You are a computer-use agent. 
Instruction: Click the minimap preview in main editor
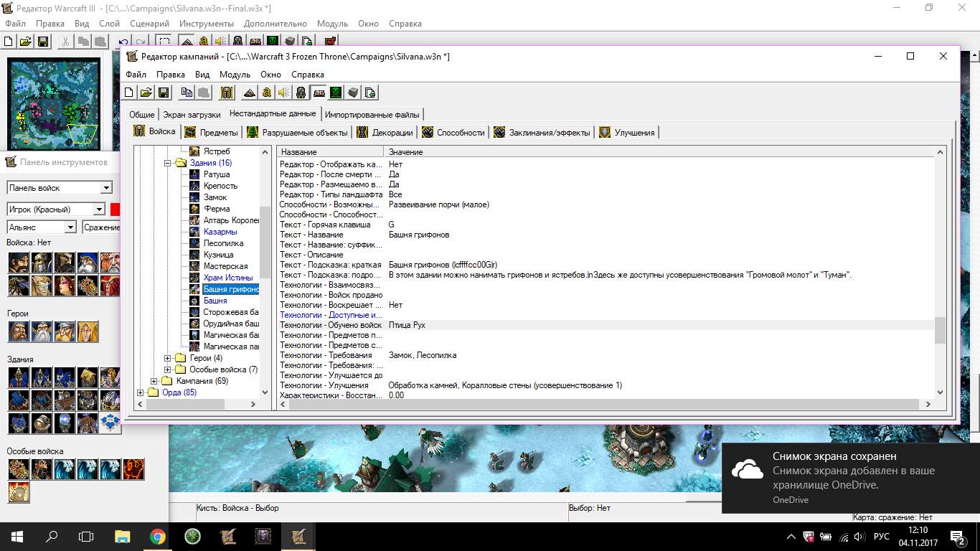(54, 104)
